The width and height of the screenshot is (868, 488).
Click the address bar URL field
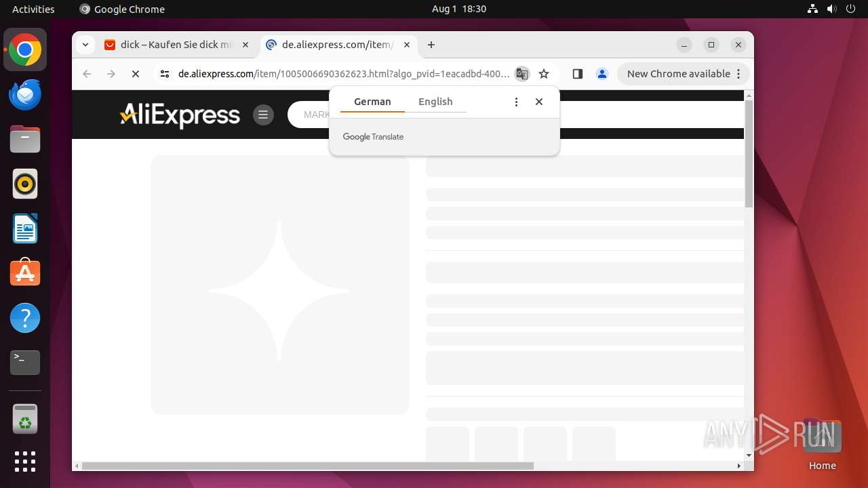(342, 74)
